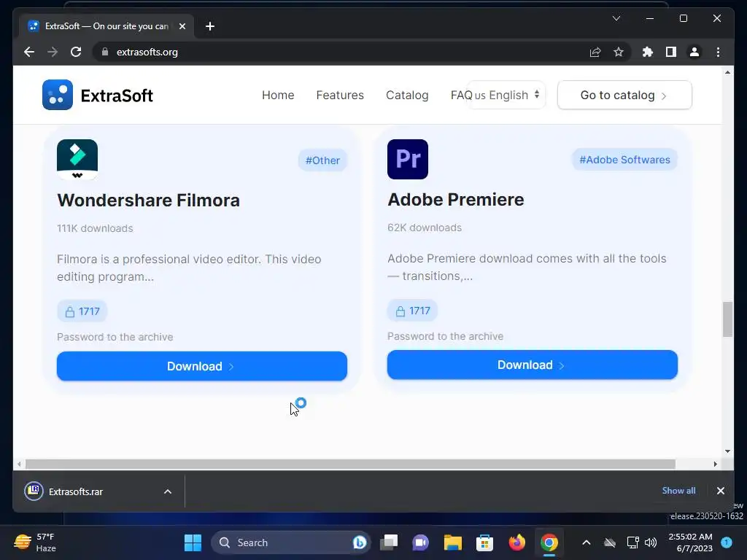
Task: Click the ExtraSoft logo icon
Action: pyautogui.click(x=58, y=95)
